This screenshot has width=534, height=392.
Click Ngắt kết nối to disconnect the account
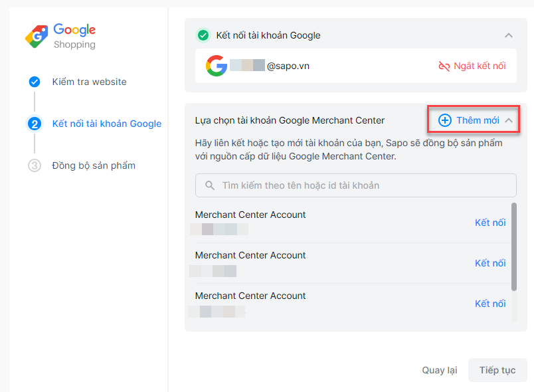coord(480,66)
